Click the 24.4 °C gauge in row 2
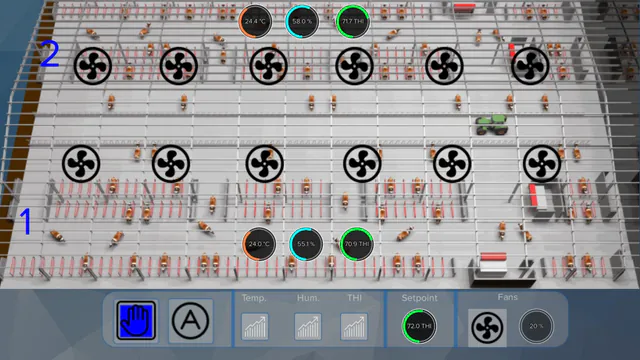 click(256, 21)
